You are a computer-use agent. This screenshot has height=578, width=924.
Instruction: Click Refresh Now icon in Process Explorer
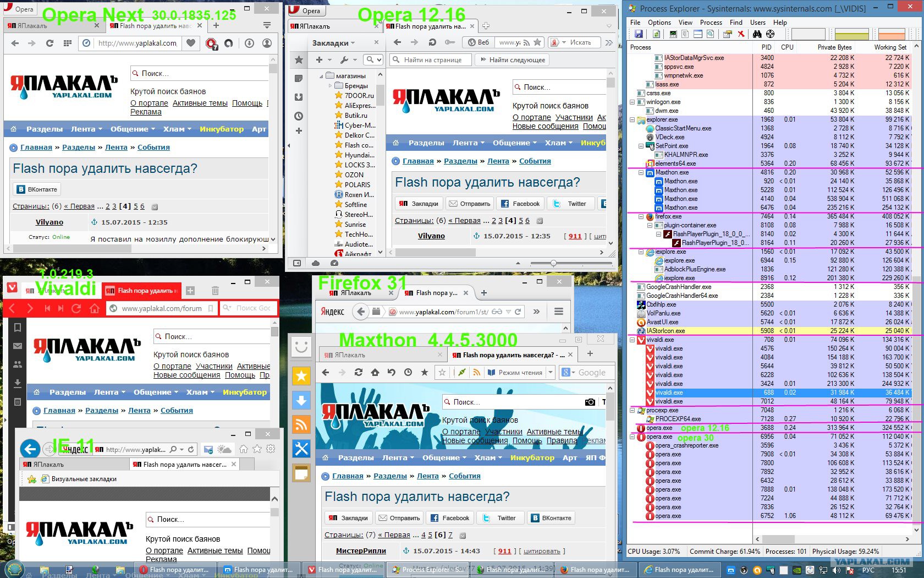click(656, 34)
